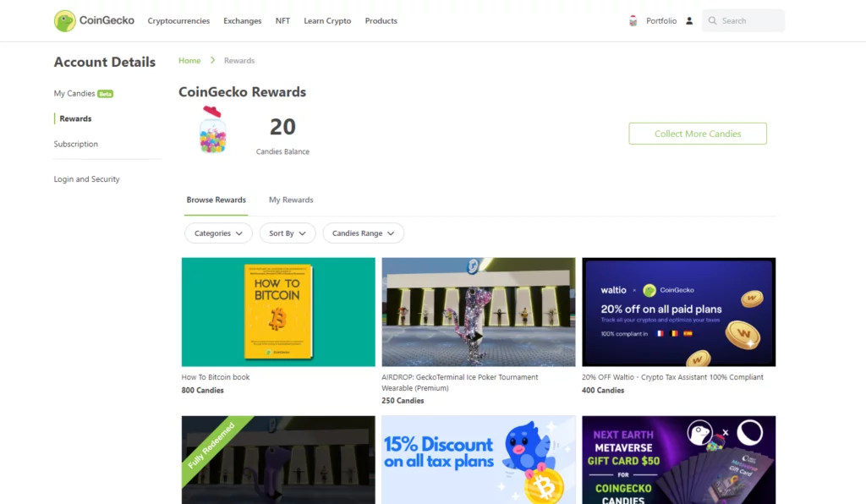Viewport: 866px width, 504px height.
Task: Click into the Search input field
Action: point(743,21)
